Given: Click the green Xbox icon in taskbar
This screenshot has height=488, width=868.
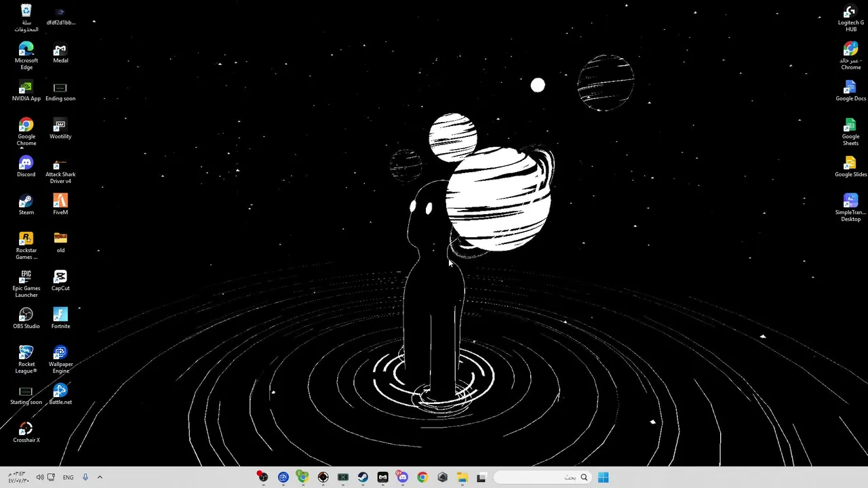Looking at the screenshot, I should [x=342, y=477].
